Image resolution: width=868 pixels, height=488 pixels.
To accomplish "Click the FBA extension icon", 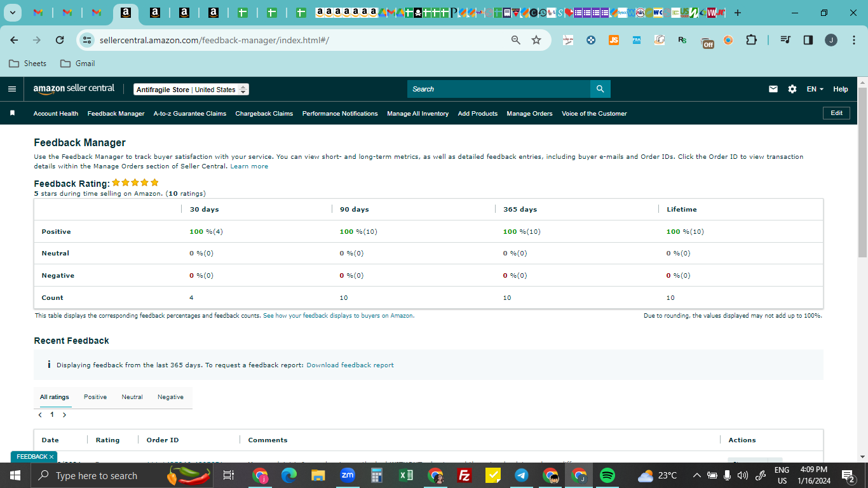I will tap(637, 40).
